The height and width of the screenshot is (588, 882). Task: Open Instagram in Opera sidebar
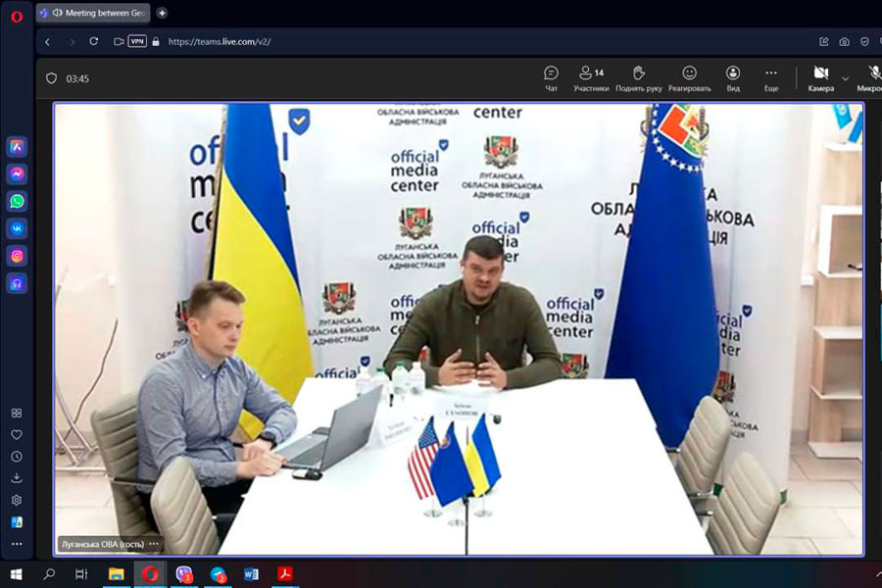pyautogui.click(x=17, y=256)
